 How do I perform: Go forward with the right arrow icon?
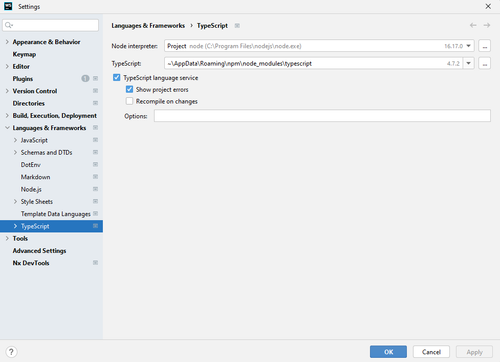pyautogui.click(x=487, y=25)
